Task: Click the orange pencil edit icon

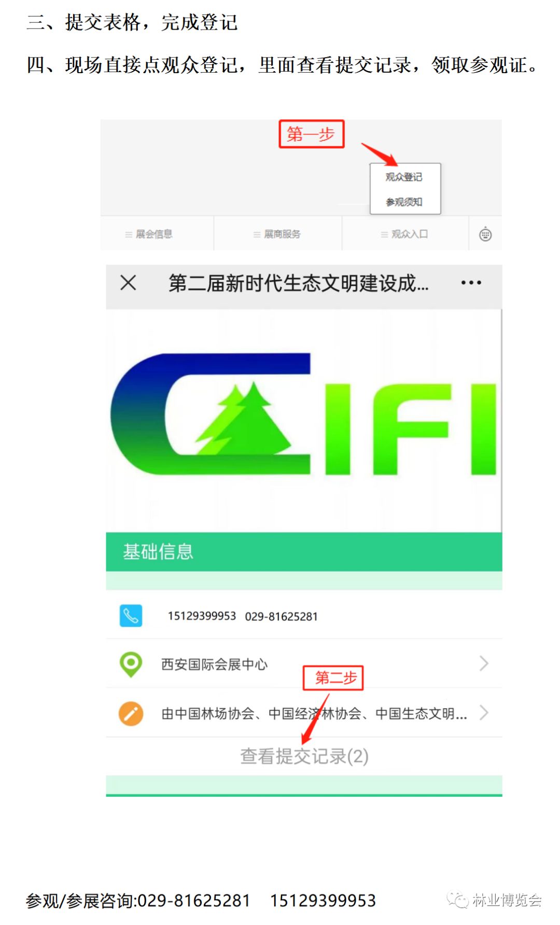Action: [x=131, y=713]
